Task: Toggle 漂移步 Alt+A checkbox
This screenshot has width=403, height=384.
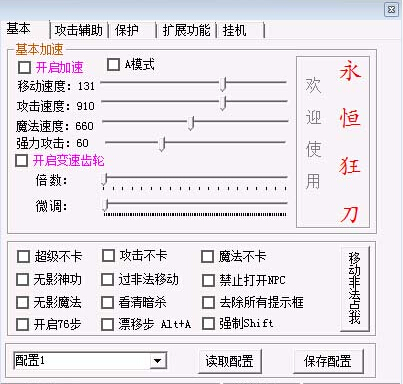Action: click(108, 324)
